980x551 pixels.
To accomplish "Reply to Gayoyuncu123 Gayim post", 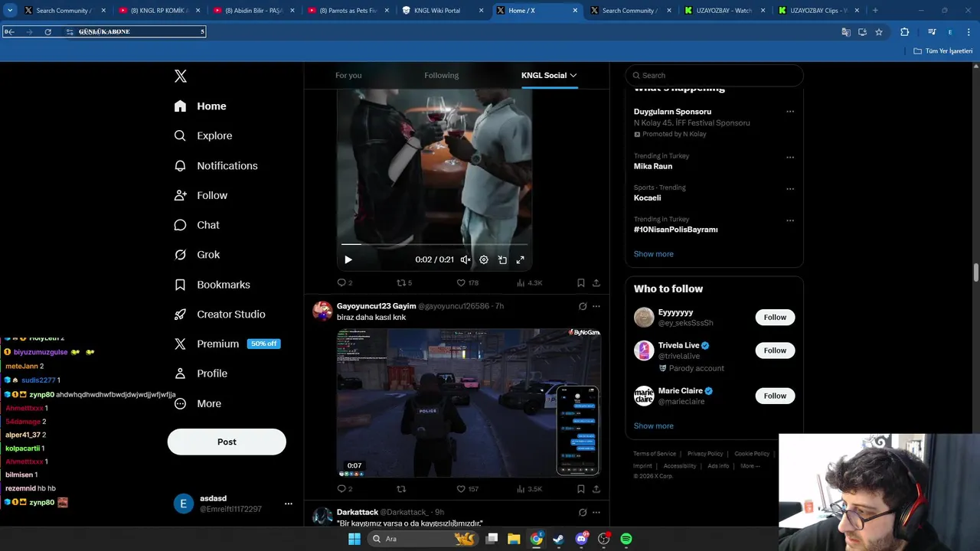I will coord(345,488).
